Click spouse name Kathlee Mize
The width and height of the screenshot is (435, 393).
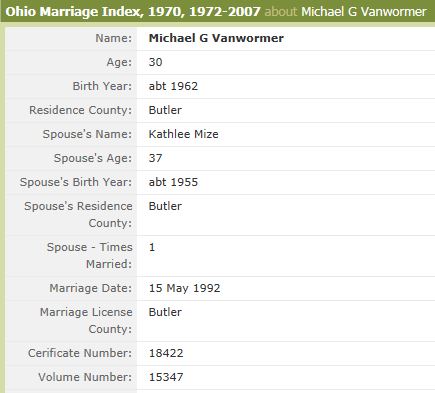tap(183, 134)
